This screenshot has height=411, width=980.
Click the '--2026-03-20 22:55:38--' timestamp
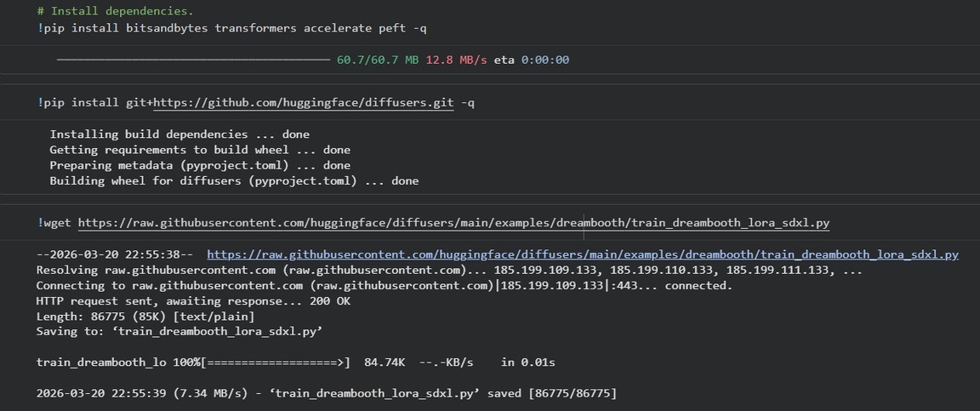tap(115, 254)
